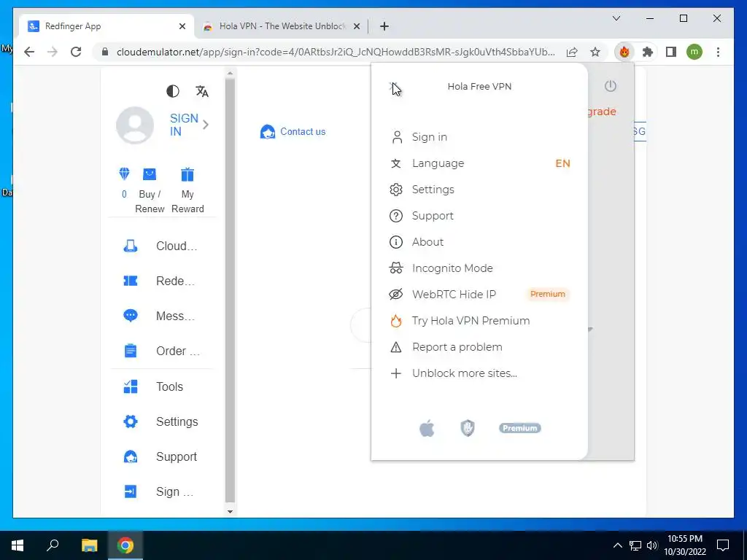Image resolution: width=747 pixels, height=560 pixels.
Task: Open Windows taskbar search
Action: (x=53, y=545)
